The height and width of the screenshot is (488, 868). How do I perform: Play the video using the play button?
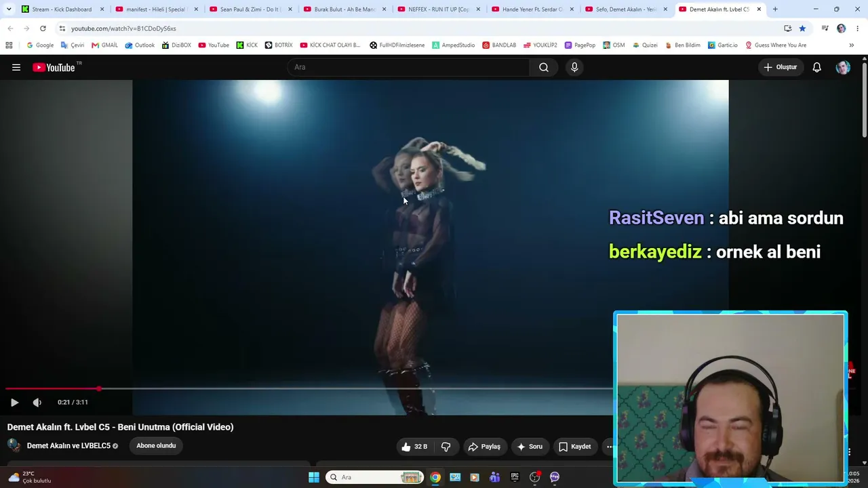tap(14, 403)
